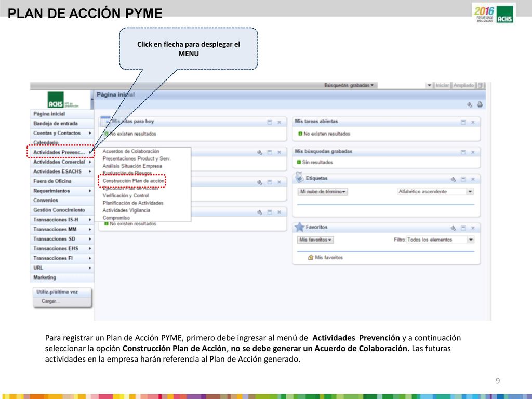Expand the Actividades Comercial arrow

coord(90,162)
